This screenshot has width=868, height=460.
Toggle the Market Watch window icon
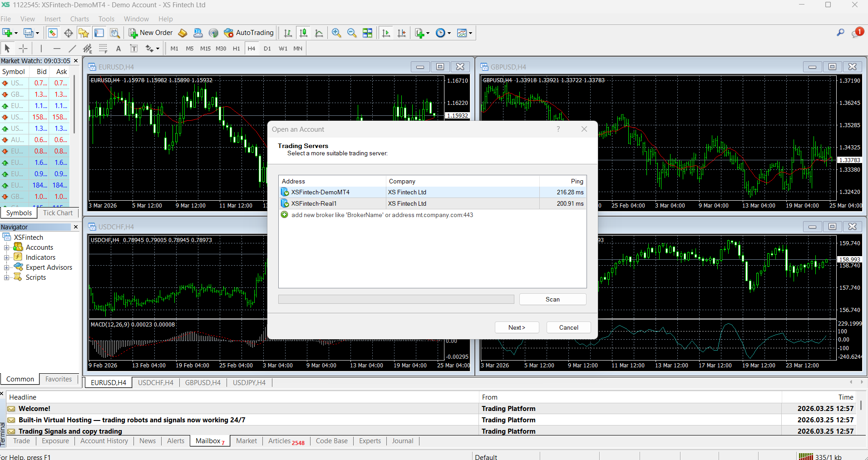[x=53, y=33]
